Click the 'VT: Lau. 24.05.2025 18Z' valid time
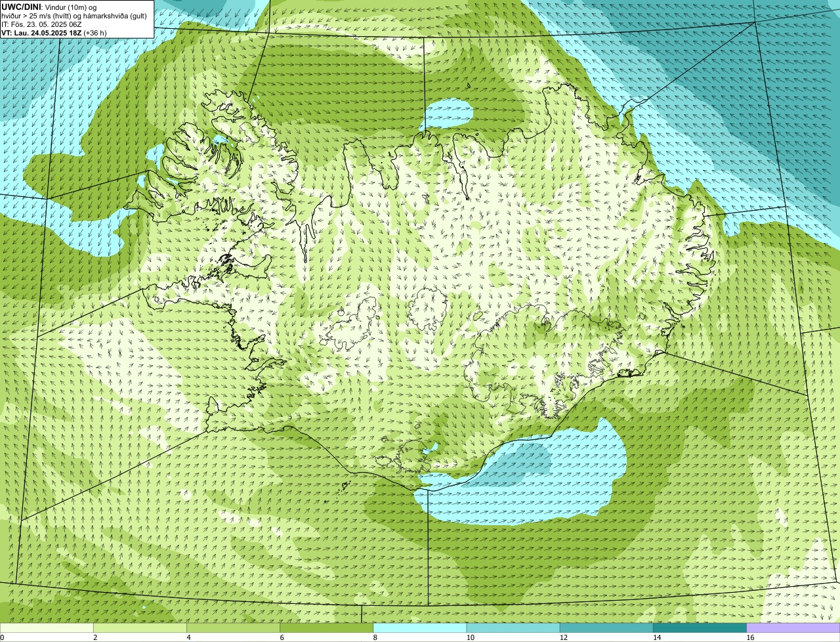 click(x=41, y=33)
